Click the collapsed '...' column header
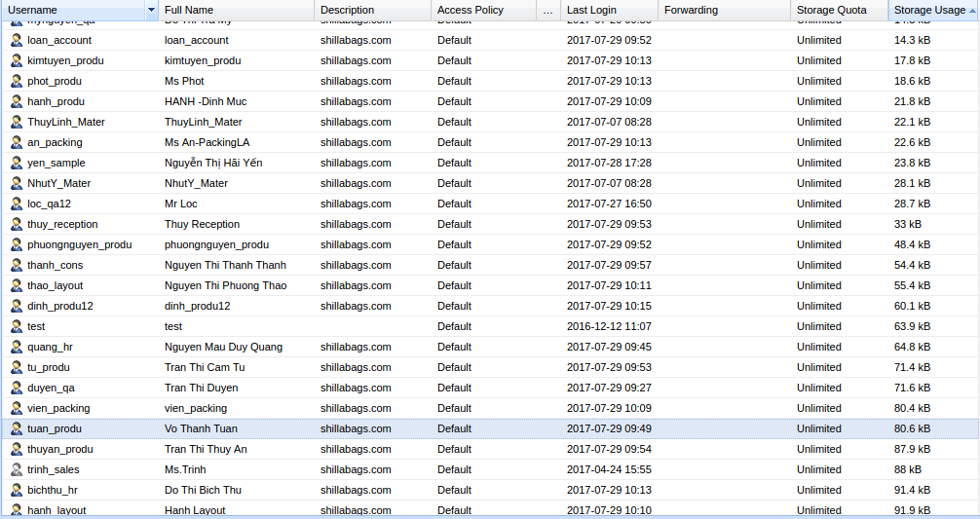Screen dimensions: 980x519 tap(548, 10)
